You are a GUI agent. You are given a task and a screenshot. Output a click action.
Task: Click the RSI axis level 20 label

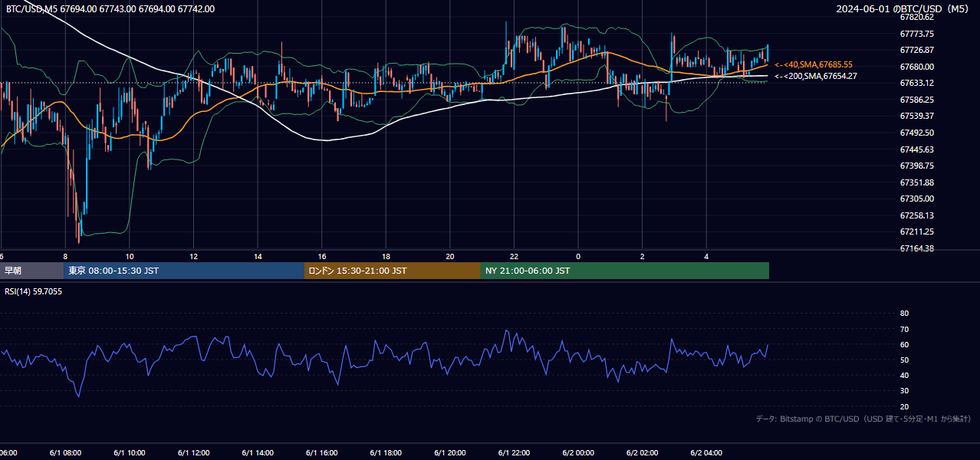pyautogui.click(x=904, y=406)
